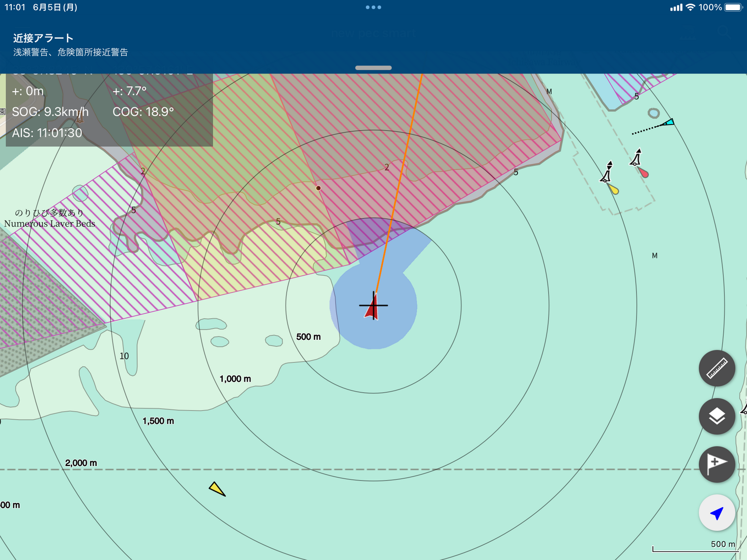Tap the COG 18.9° readout
Image resolution: width=747 pixels, height=560 pixels.
tap(143, 112)
